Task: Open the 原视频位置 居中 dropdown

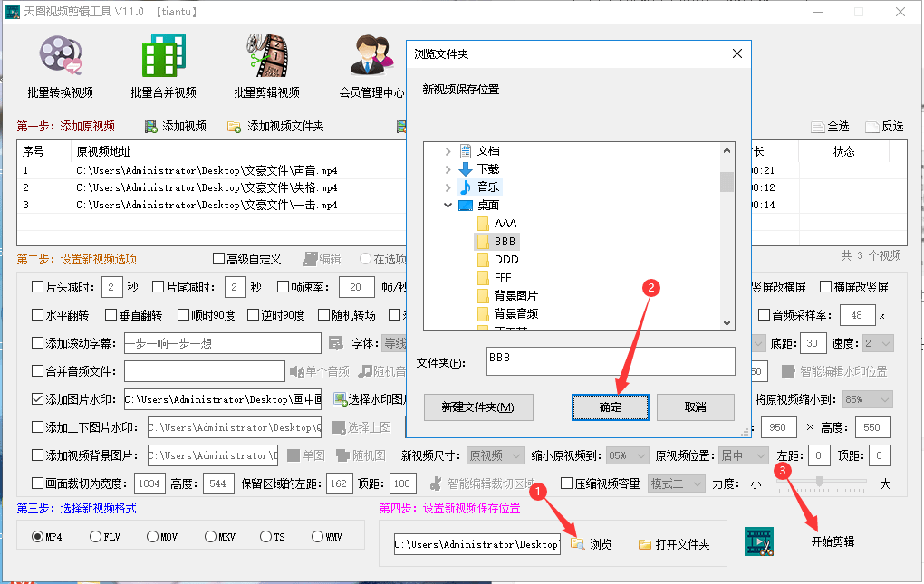Action: [744, 455]
